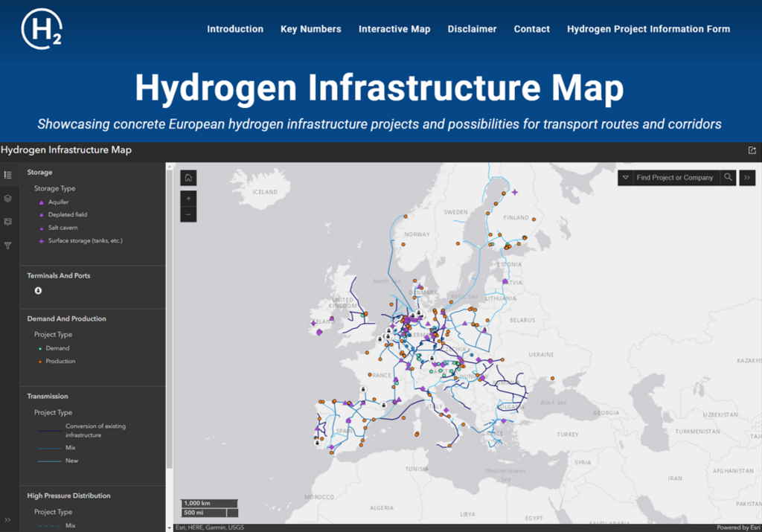Open the Introduction menu item
Screen dimensions: 762x532
pos(235,29)
